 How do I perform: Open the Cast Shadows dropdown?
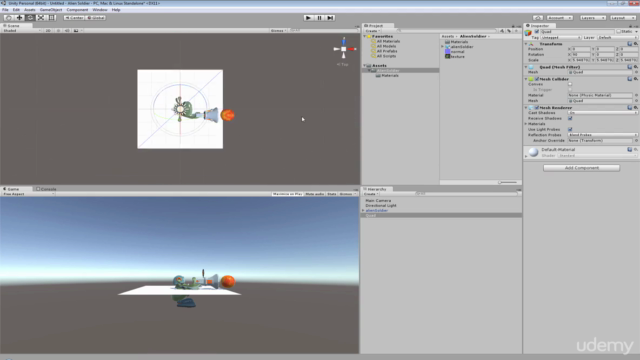[602, 113]
